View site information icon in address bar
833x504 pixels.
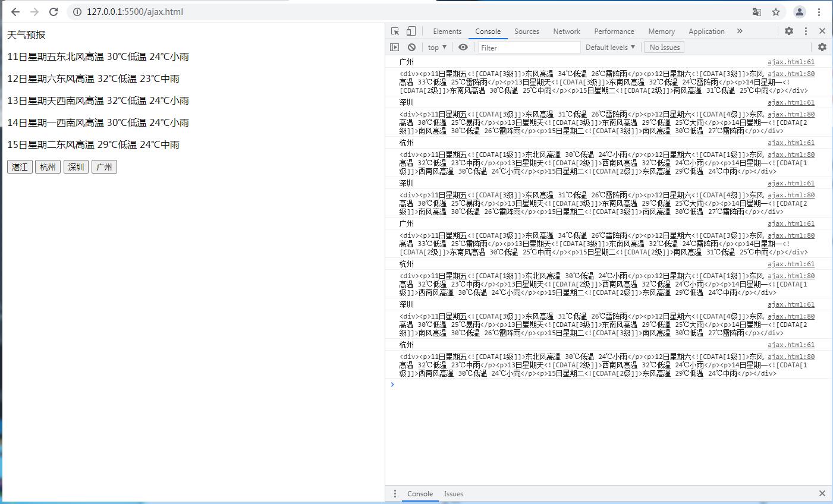pyautogui.click(x=77, y=12)
